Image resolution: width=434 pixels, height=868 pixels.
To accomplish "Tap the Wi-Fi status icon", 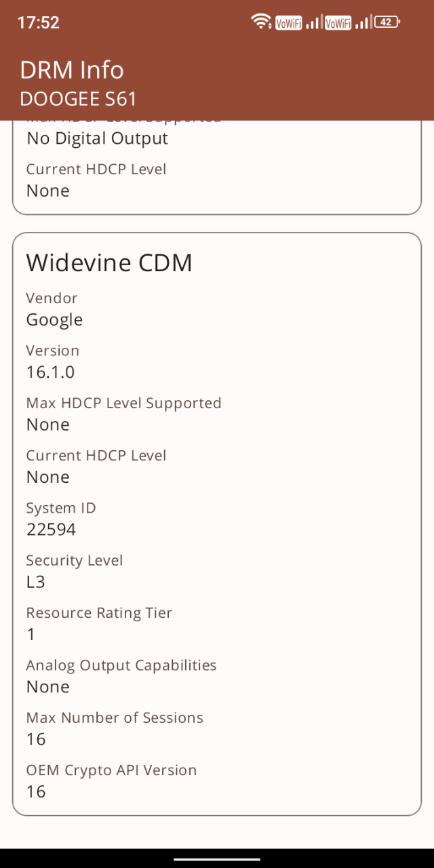I will 262,22.
